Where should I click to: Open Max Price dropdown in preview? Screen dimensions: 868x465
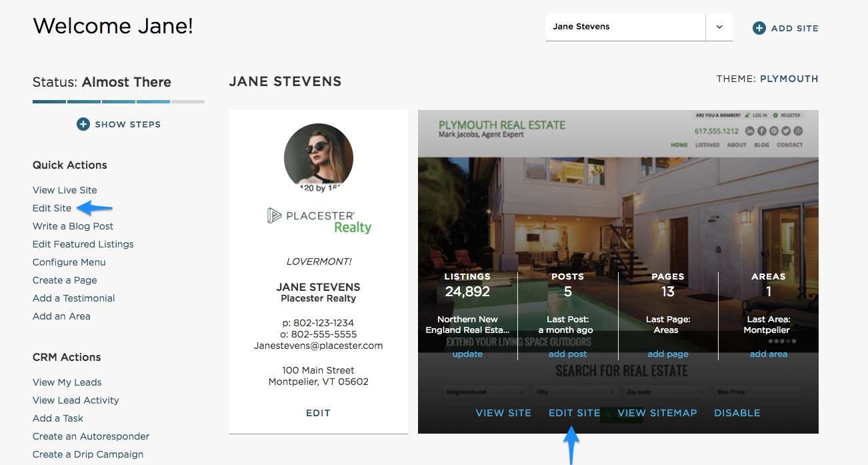click(757, 392)
